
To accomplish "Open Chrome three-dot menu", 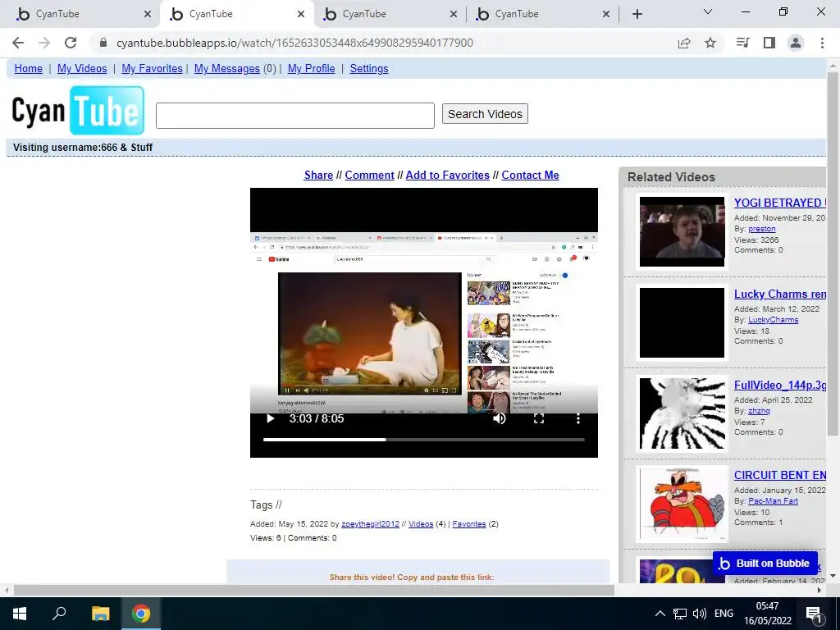I will click(x=822, y=43).
